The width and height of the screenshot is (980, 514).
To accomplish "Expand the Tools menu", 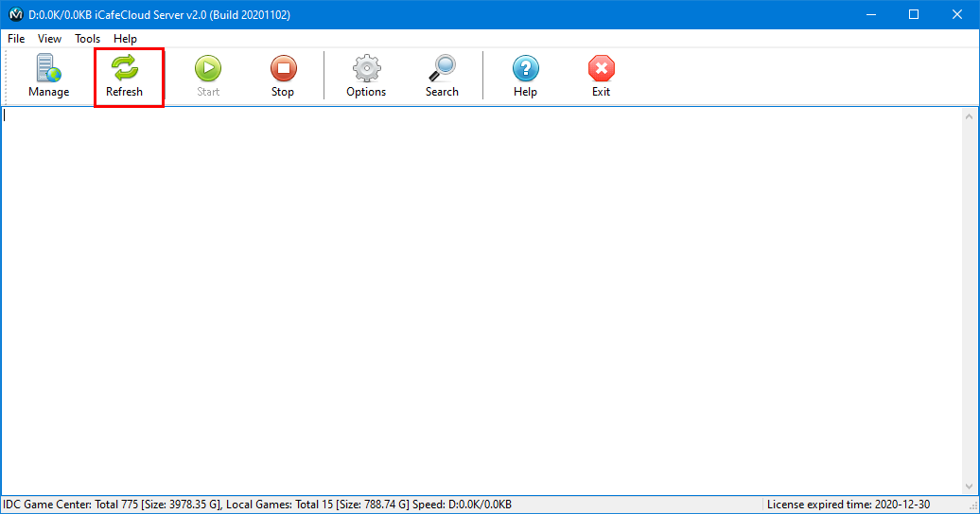I will pos(87,39).
